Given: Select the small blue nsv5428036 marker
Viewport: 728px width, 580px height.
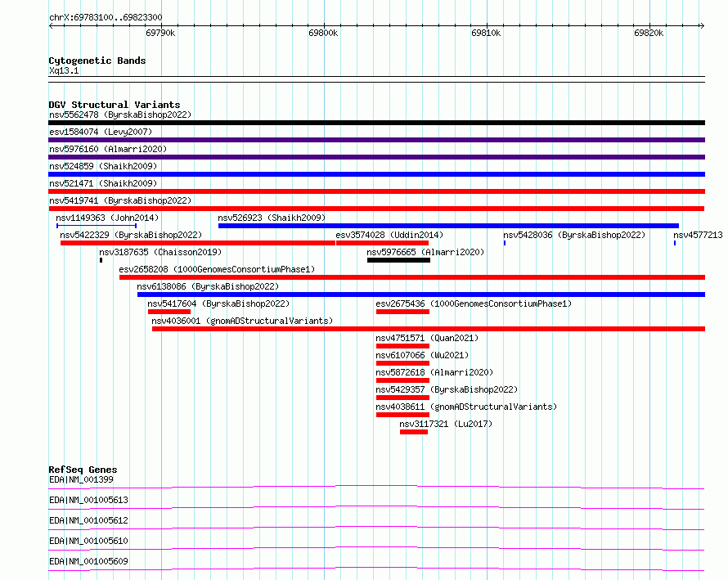Looking at the screenshot, I should click(x=505, y=243).
